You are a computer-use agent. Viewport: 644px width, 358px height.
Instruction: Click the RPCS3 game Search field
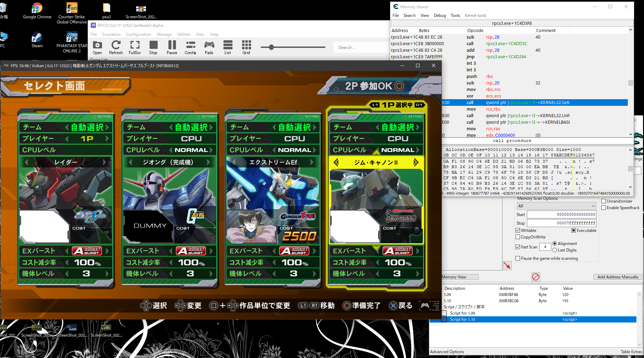tap(362, 47)
